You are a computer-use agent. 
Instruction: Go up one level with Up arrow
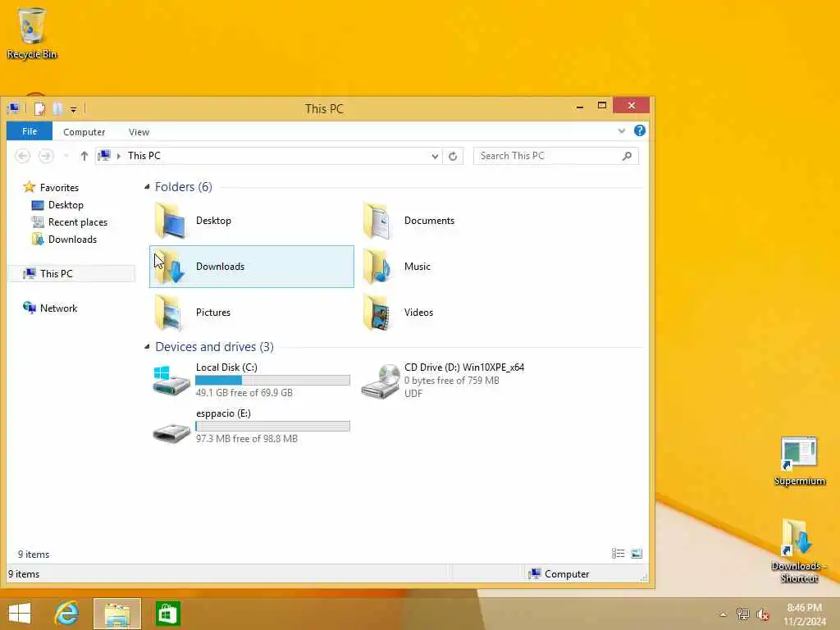[84, 156]
